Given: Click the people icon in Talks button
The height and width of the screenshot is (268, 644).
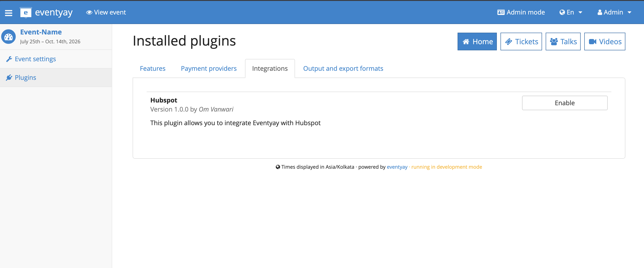Looking at the screenshot, I should coord(554,42).
